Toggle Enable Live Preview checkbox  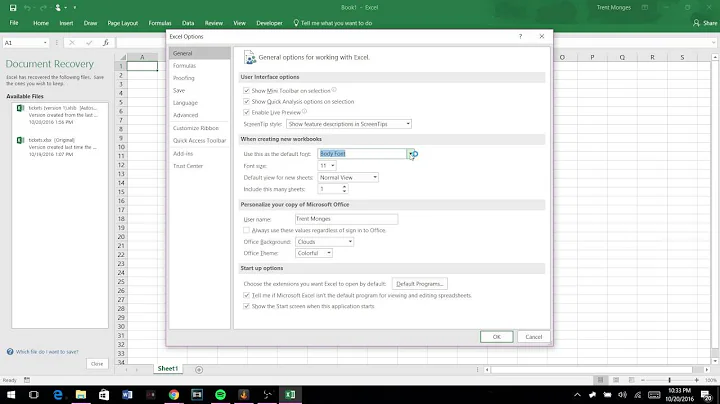(247, 112)
